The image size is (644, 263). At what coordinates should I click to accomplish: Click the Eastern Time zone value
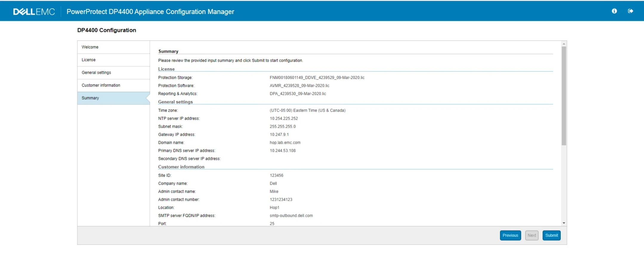pos(307,111)
